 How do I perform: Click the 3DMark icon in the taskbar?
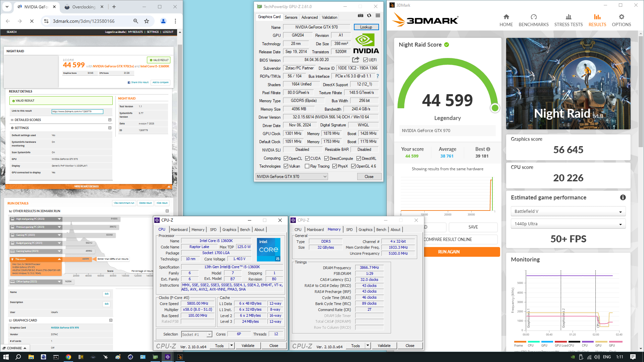(x=180, y=357)
